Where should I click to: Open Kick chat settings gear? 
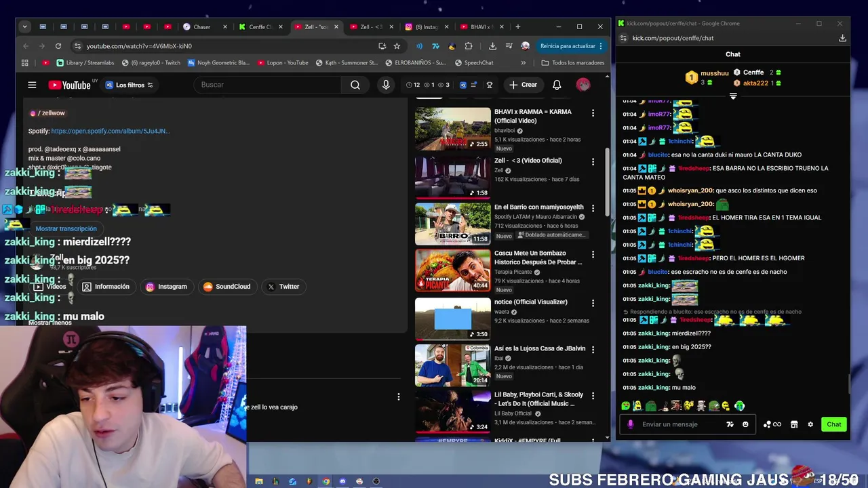[810, 424]
